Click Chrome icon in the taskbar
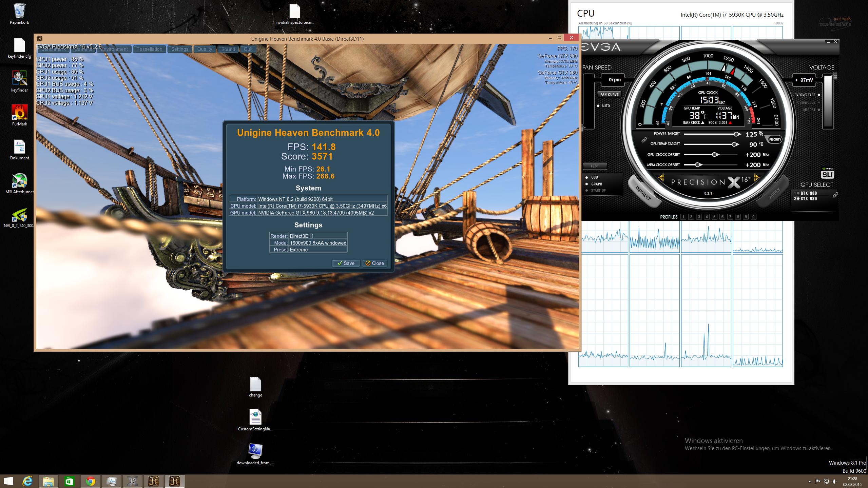 [x=90, y=481]
